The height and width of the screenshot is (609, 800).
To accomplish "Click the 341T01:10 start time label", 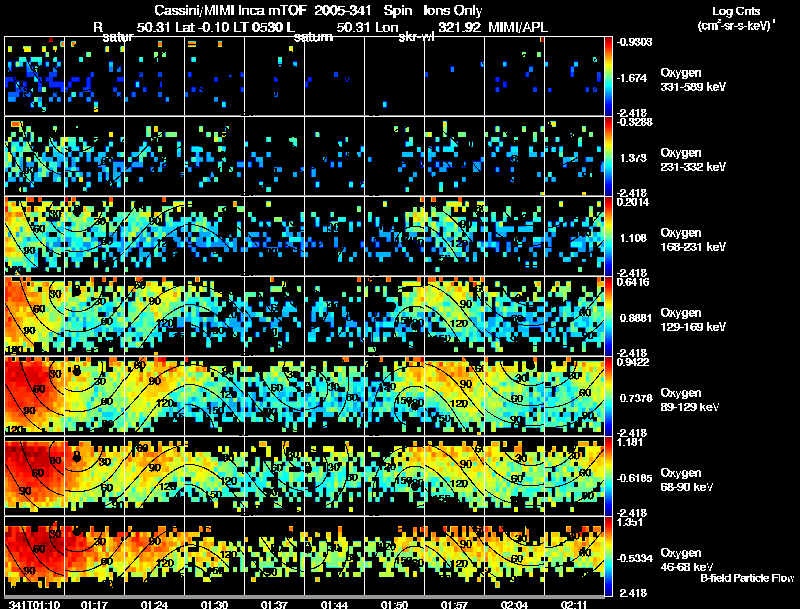I will coord(34,605).
